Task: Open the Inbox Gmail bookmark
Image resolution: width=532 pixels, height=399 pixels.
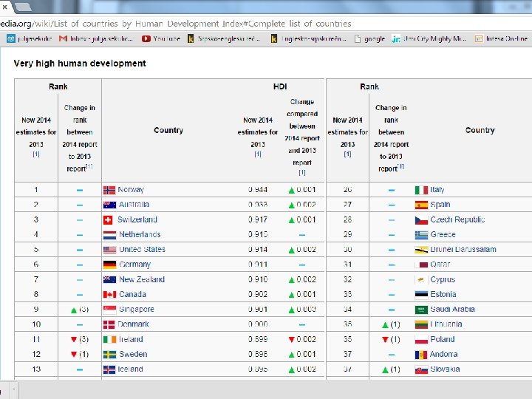Action: click(96, 38)
